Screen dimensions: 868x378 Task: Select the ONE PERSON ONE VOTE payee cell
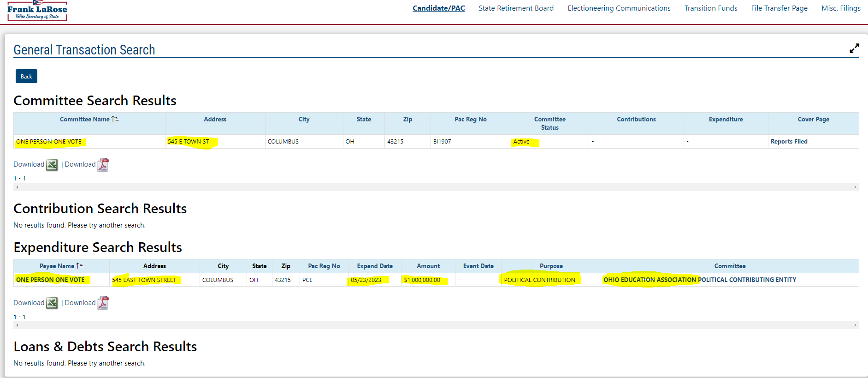(x=61, y=280)
